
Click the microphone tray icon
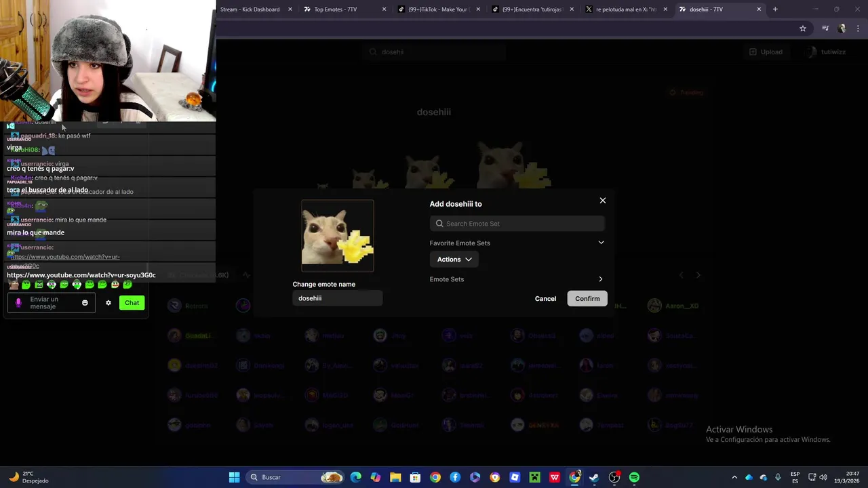(778, 477)
